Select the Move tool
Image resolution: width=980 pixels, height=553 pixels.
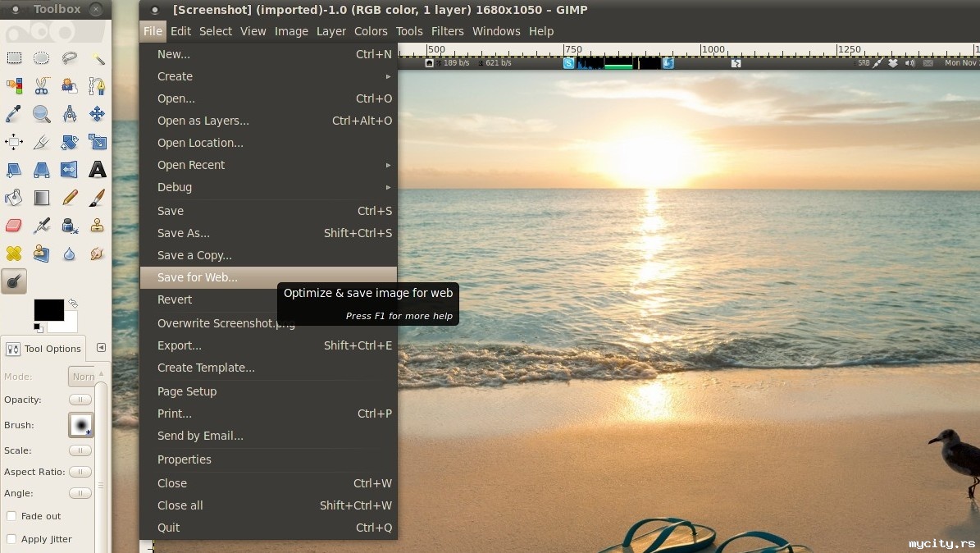98,113
